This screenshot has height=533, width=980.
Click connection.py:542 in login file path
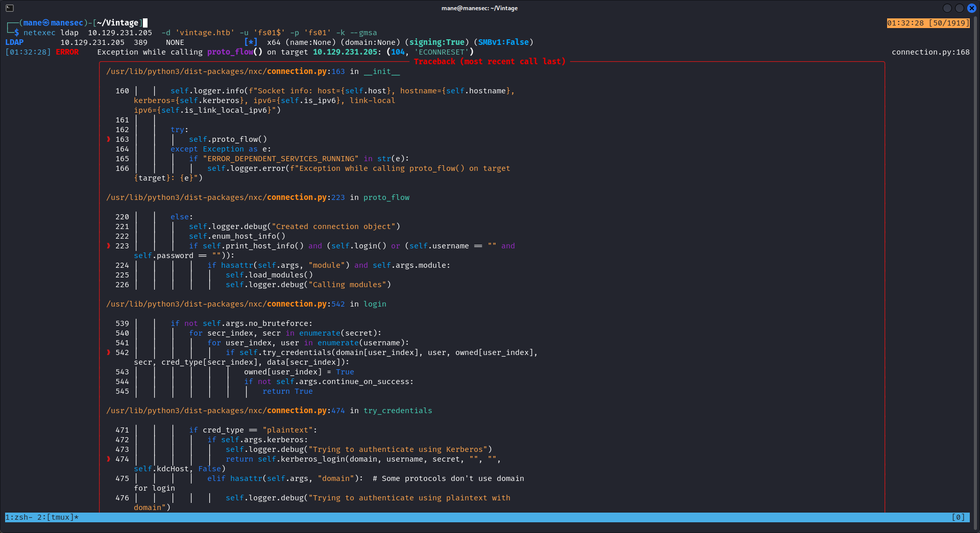pos(306,304)
